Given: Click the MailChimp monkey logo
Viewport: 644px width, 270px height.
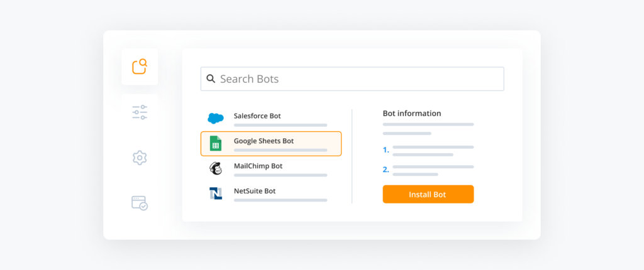Looking at the screenshot, I should pos(216,168).
